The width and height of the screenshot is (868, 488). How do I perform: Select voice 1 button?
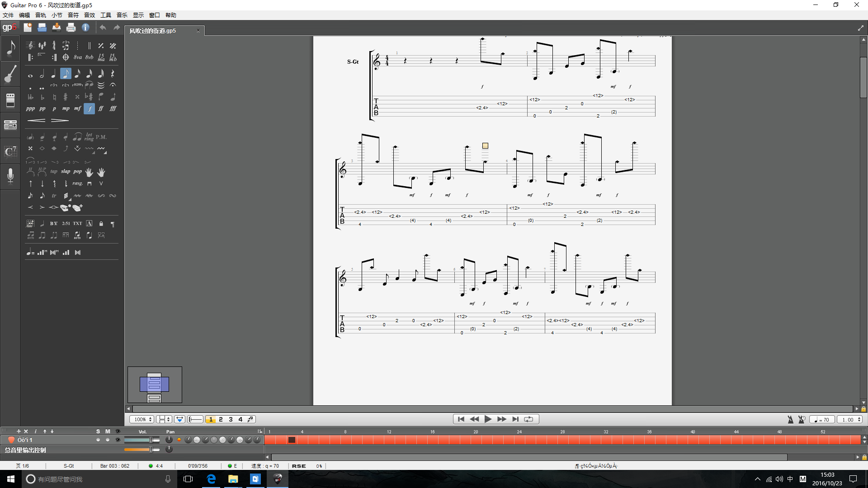pyautogui.click(x=211, y=420)
